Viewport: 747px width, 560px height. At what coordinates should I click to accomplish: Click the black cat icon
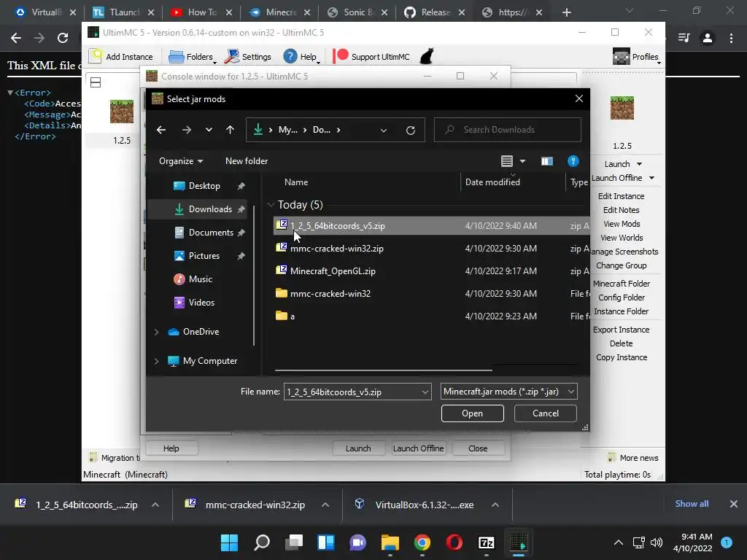point(427,56)
